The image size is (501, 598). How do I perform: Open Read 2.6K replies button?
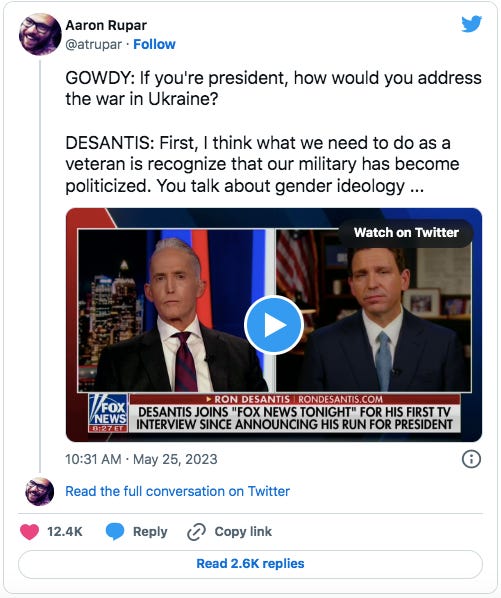point(250,564)
